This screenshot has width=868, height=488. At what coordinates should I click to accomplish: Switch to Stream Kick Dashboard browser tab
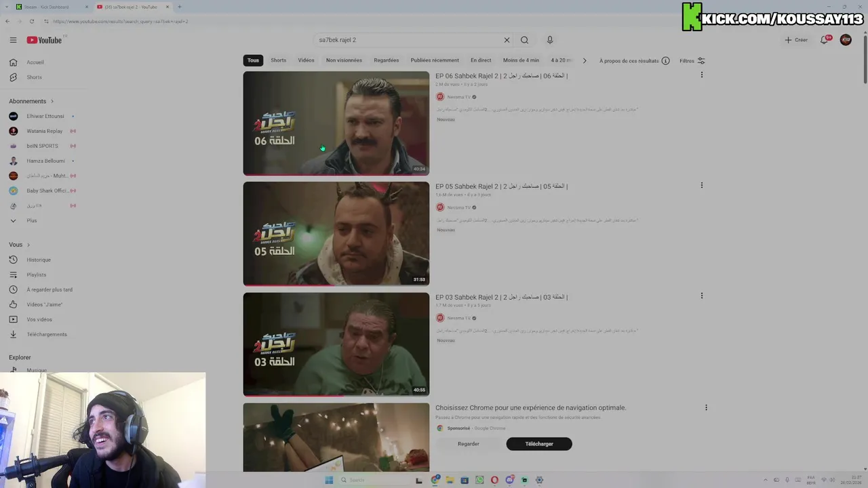pos(50,7)
